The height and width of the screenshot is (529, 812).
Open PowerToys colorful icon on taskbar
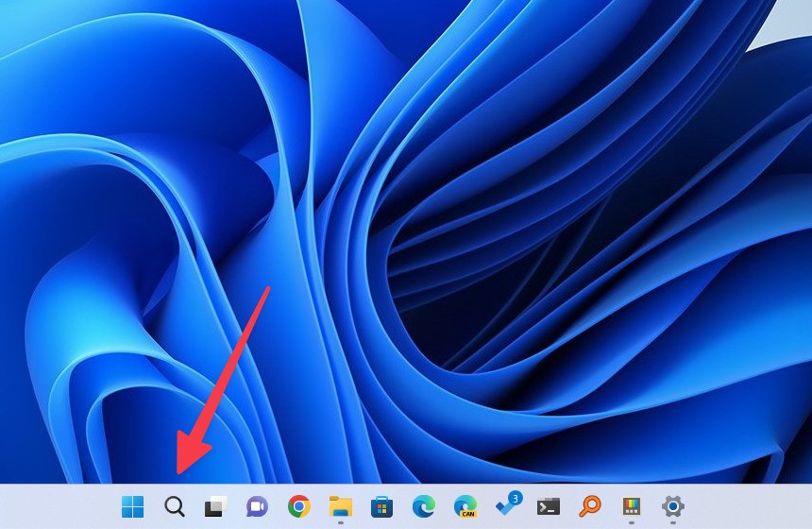632,506
